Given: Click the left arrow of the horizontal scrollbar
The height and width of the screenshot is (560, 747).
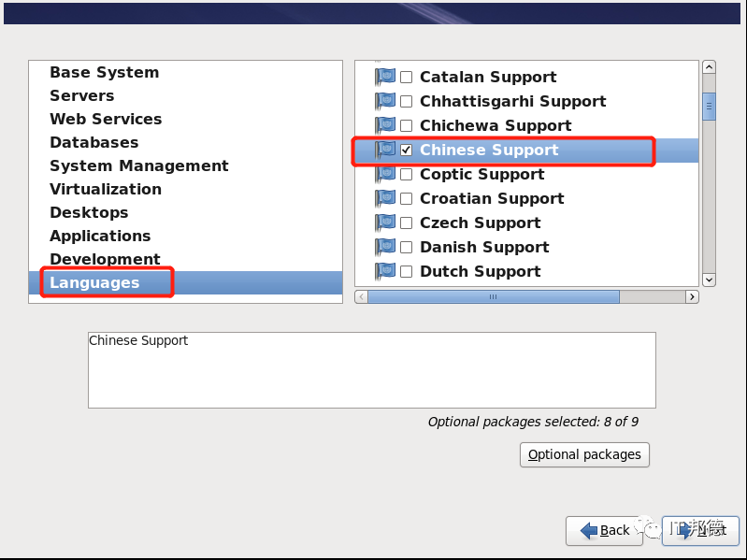Looking at the screenshot, I should (x=362, y=296).
